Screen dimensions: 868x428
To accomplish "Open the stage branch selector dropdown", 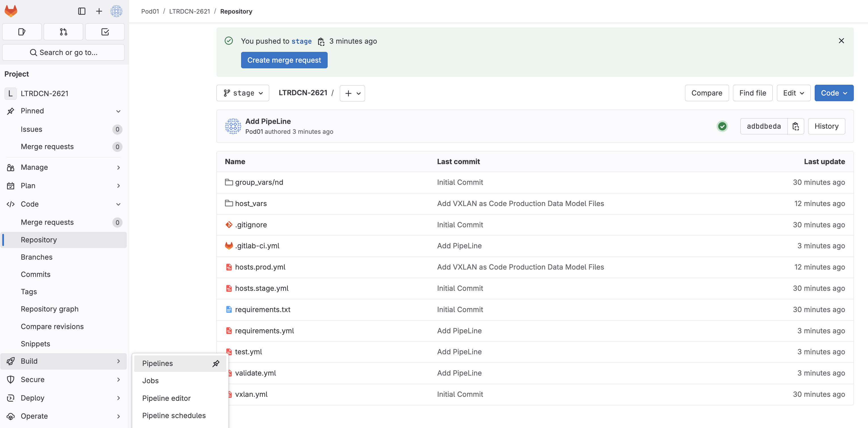I will tap(243, 93).
